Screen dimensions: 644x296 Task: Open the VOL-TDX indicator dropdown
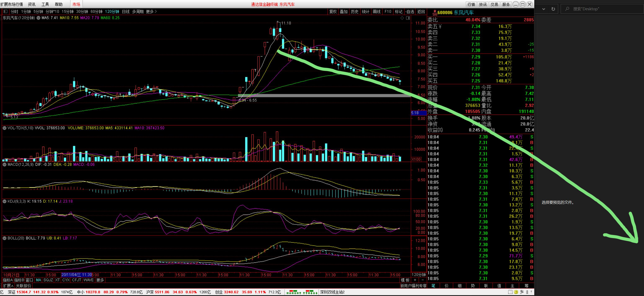tap(4, 128)
